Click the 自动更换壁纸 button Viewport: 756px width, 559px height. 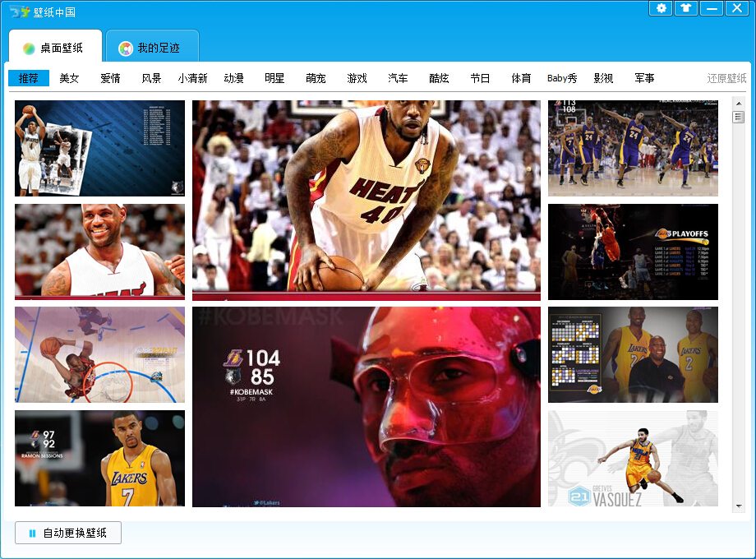(68, 533)
